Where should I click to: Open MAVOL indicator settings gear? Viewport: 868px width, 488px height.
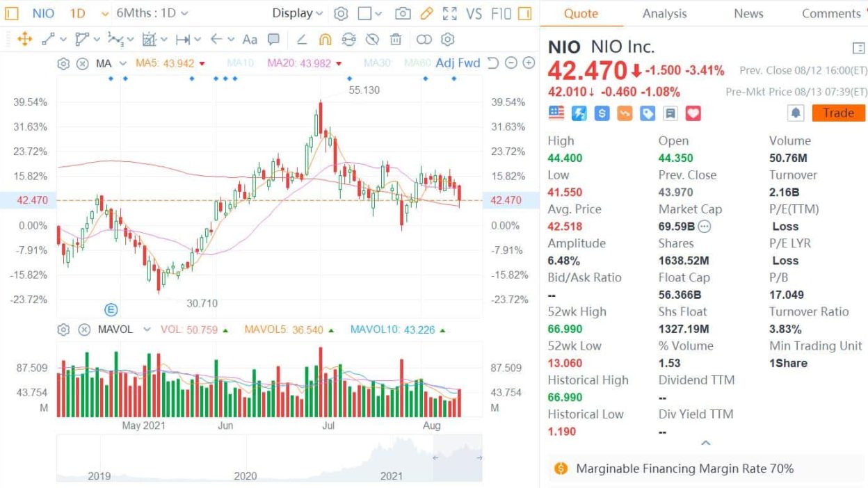[63, 330]
